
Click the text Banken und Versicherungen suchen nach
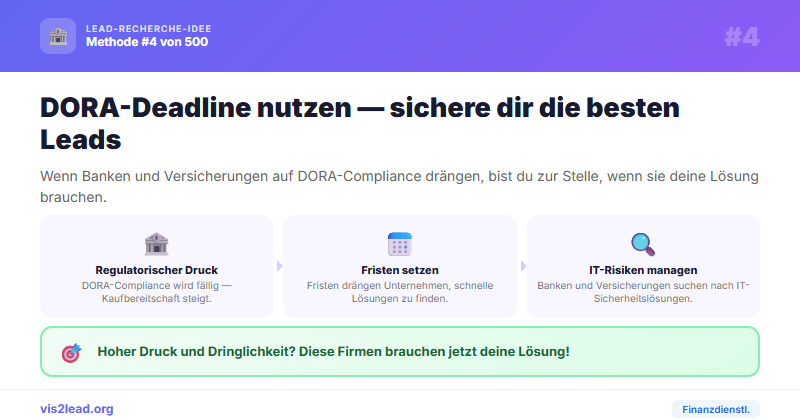pyautogui.click(x=643, y=292)
